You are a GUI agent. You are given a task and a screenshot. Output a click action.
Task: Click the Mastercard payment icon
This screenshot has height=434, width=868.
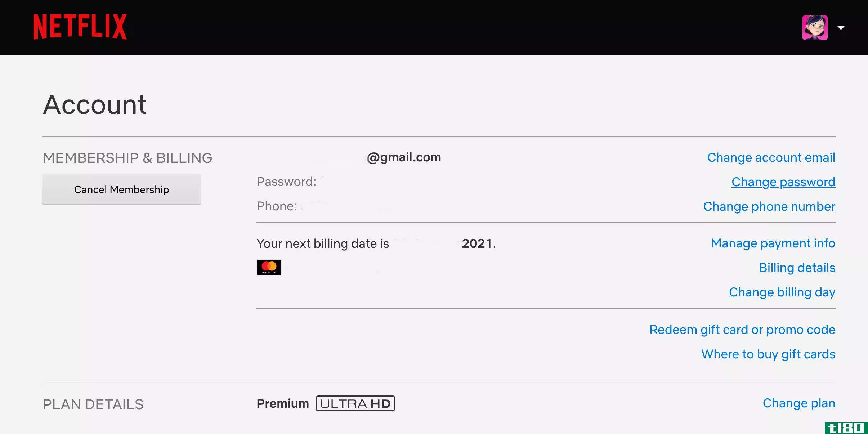coord(269,267)
